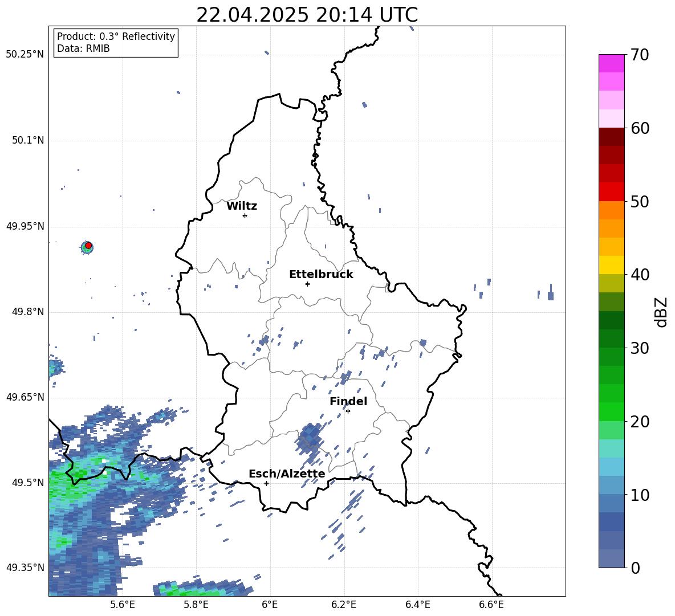
Task: Click the green radar echo at bottom edge
Action: tap(202, 588)
